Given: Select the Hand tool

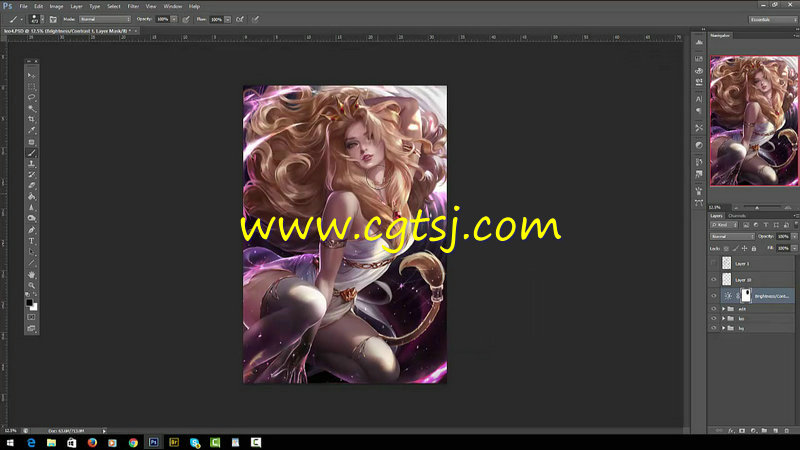Looking at the screenshot, I should click(32, 275).
